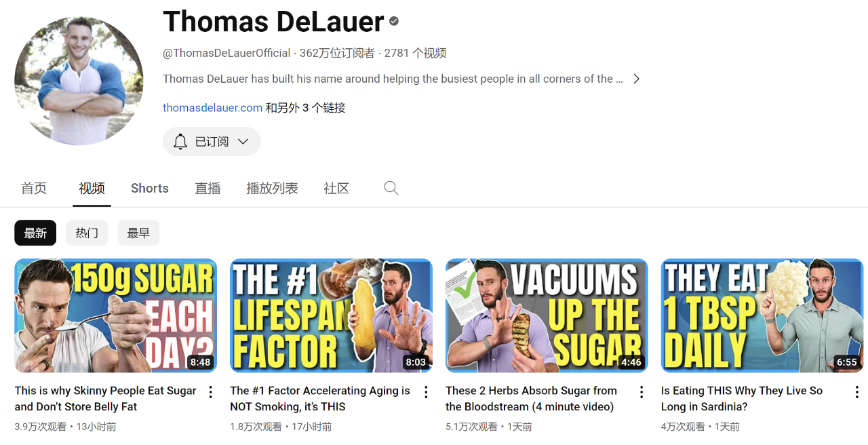The height and width of the screenshot is (445, 868).
Task: Open more options for Accelerating Aging video
Action: (x=426, y=392)
